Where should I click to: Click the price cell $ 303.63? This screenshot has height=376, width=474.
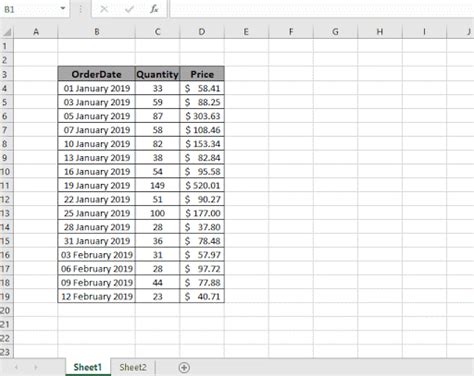pos(202,116)
